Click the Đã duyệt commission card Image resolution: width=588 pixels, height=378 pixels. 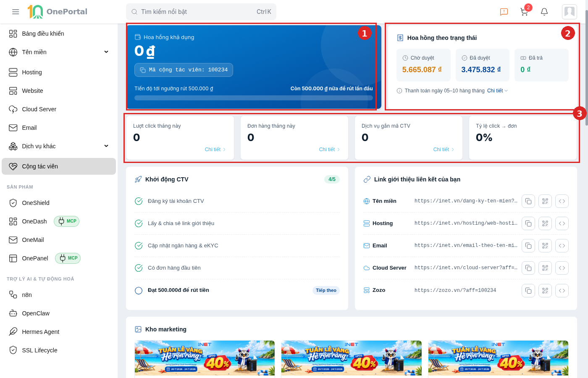(483, 65)
